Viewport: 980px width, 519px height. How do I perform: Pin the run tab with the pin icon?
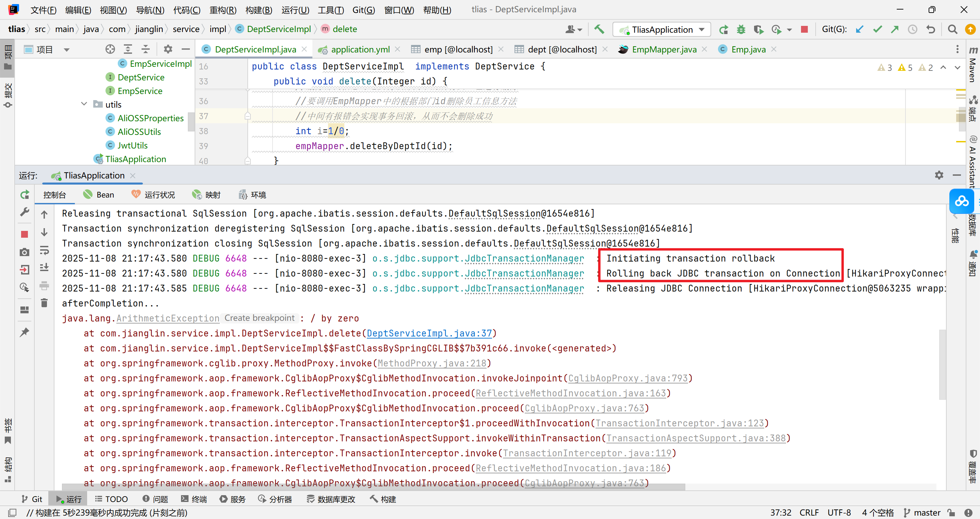coord(25,332)
